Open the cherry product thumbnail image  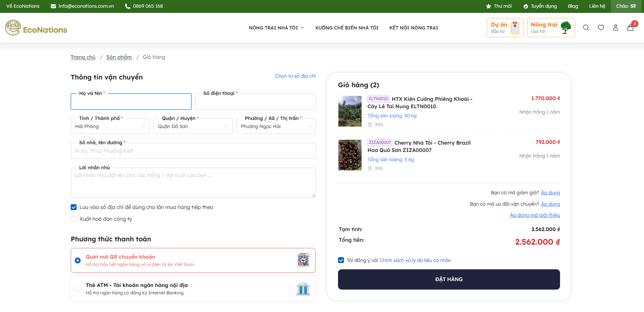pyautogui.click(x=350, y=155)
